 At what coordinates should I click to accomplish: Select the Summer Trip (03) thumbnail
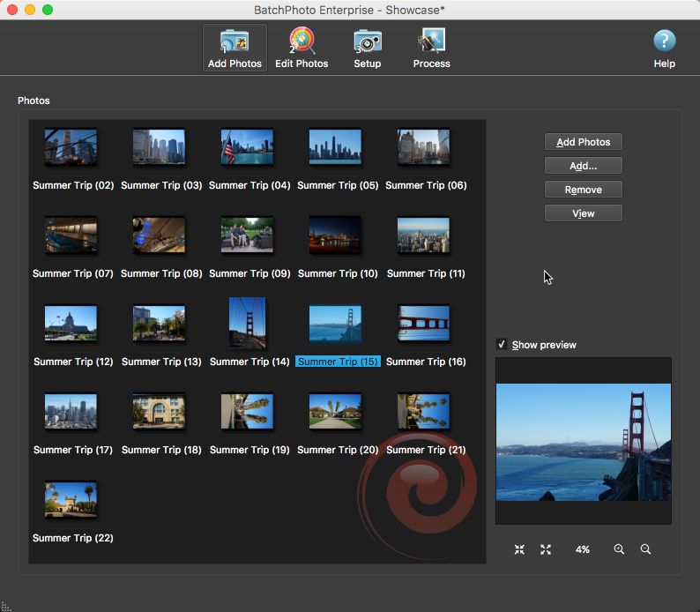(x=159, y=147)
